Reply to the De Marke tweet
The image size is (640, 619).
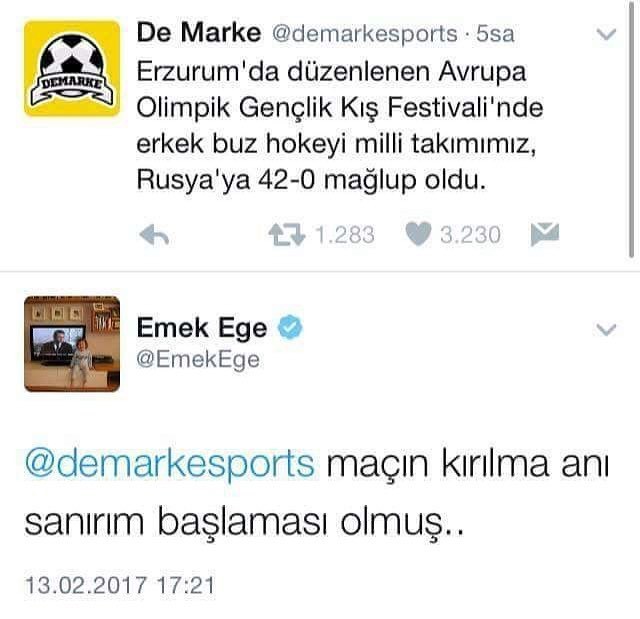[x=154, y=235]
